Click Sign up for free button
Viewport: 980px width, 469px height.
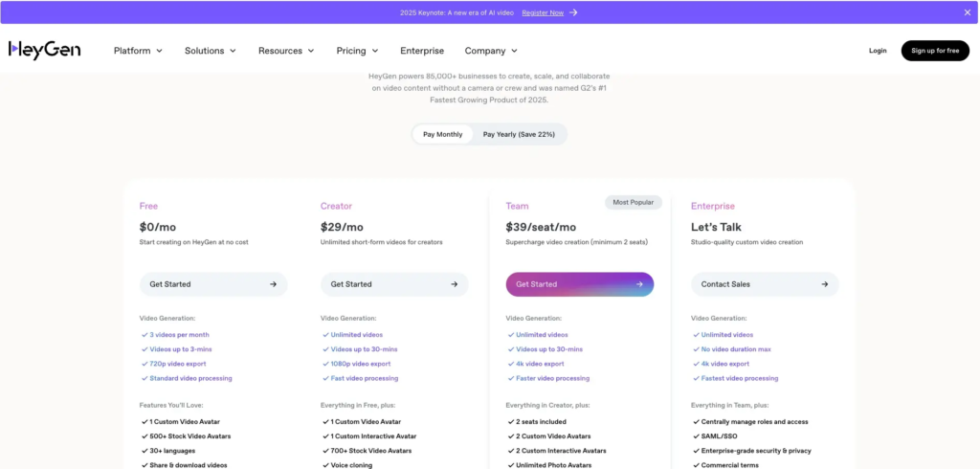point(935,51)
